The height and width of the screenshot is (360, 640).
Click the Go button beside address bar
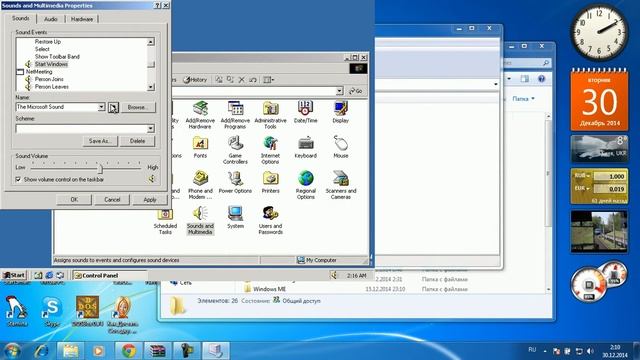click(x=355, y=91)
